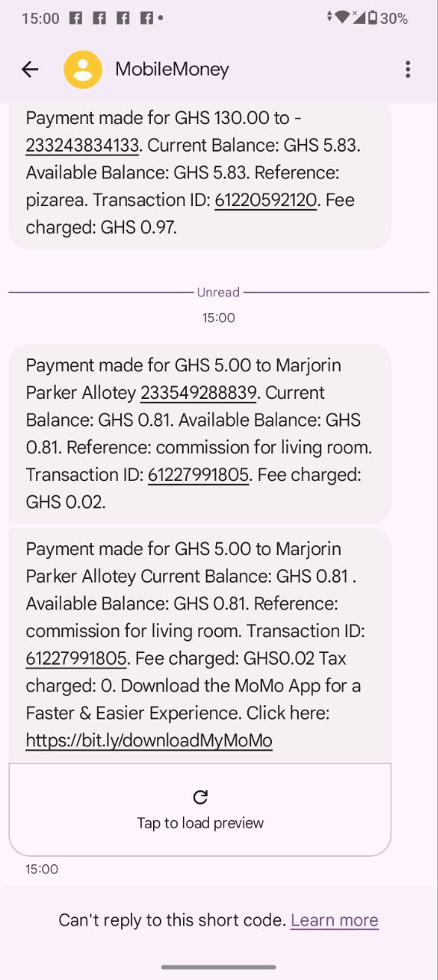Tap the back arrow icon
Image resolution: width=438 pixels, height=980 pixels.
click(29, 70)
